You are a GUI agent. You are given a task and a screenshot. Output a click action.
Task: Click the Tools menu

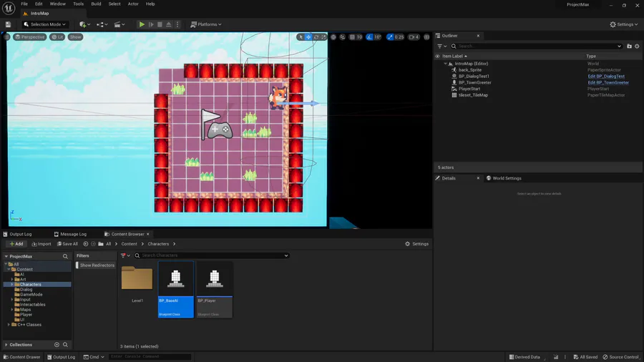point(78,4)
